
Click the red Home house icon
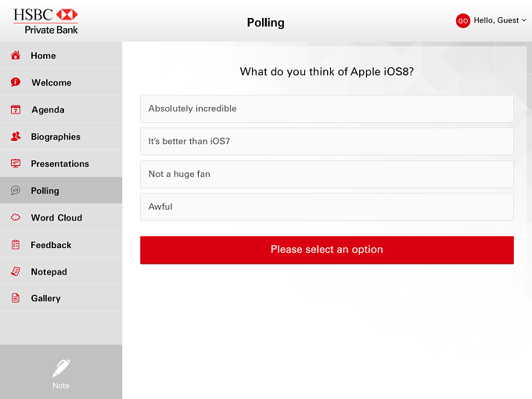(x=16, y=56)
